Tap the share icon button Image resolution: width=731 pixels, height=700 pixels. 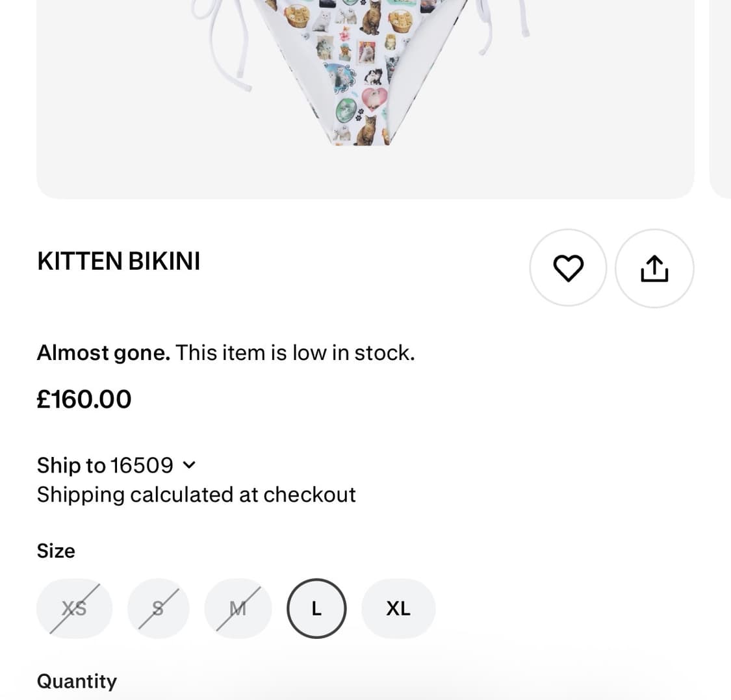click(654, 268)
